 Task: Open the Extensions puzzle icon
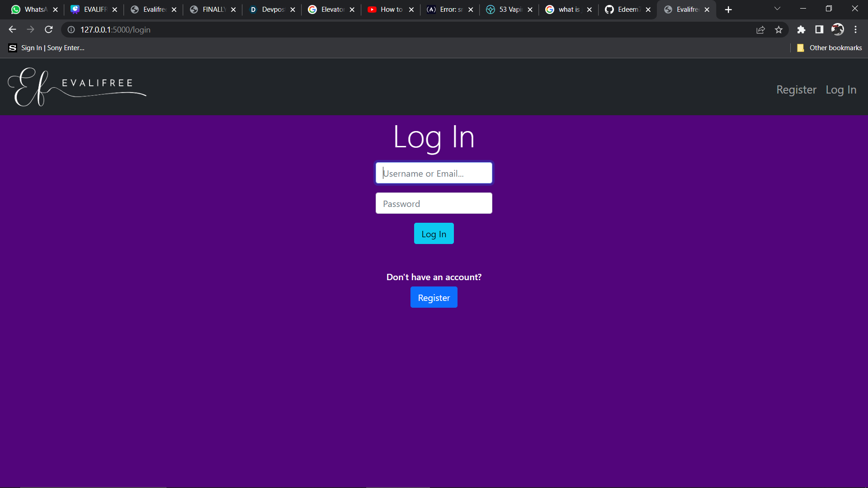tap(801, 29)
